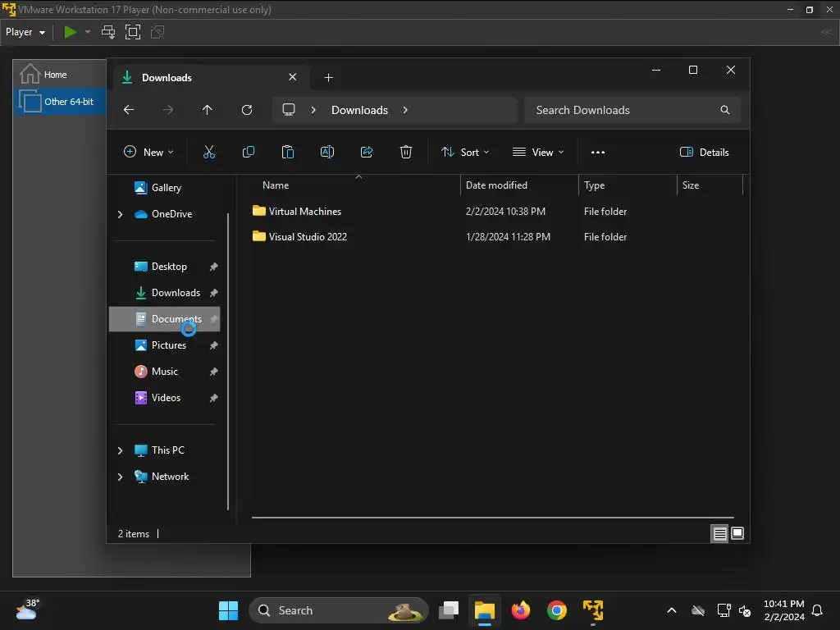Open the Sort dropdown
Screen dimensions: 840x630
(465, 152)
